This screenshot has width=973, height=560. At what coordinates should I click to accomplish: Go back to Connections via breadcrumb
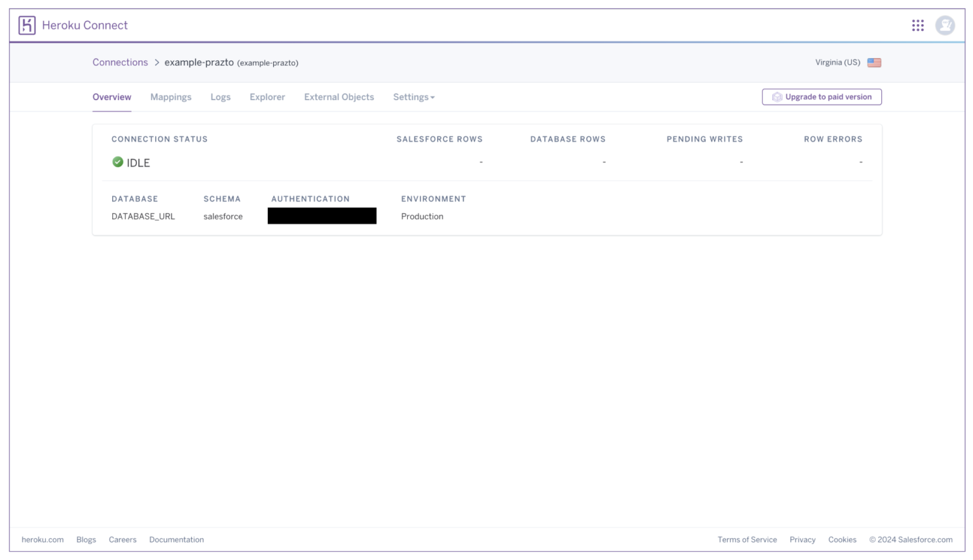(x=120, y=62)
